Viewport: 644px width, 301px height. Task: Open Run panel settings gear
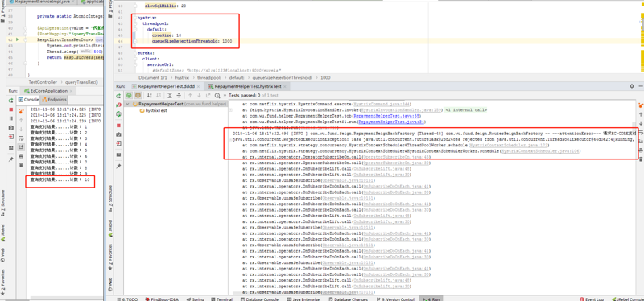[x=632, y=86]
